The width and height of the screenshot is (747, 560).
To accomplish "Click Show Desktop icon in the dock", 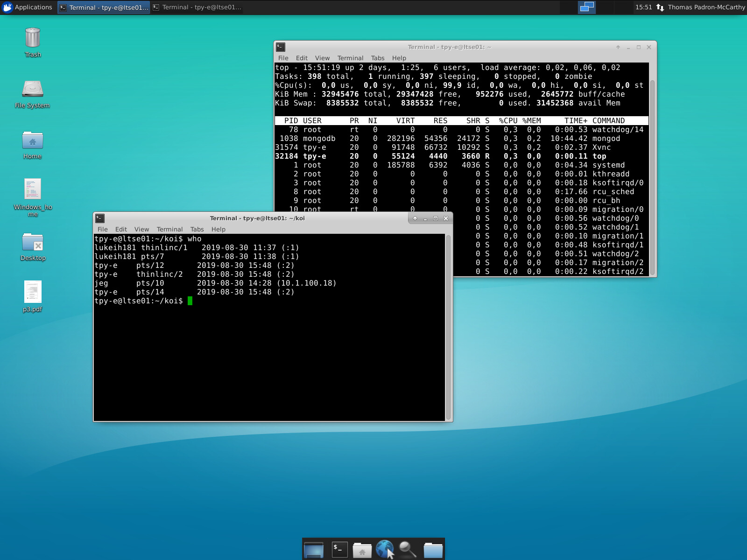I will point(313,549).
